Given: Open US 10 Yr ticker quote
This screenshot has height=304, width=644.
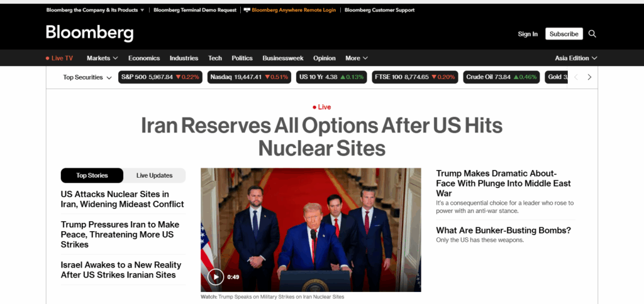Looking at the screenshot, I should point(331,77).
